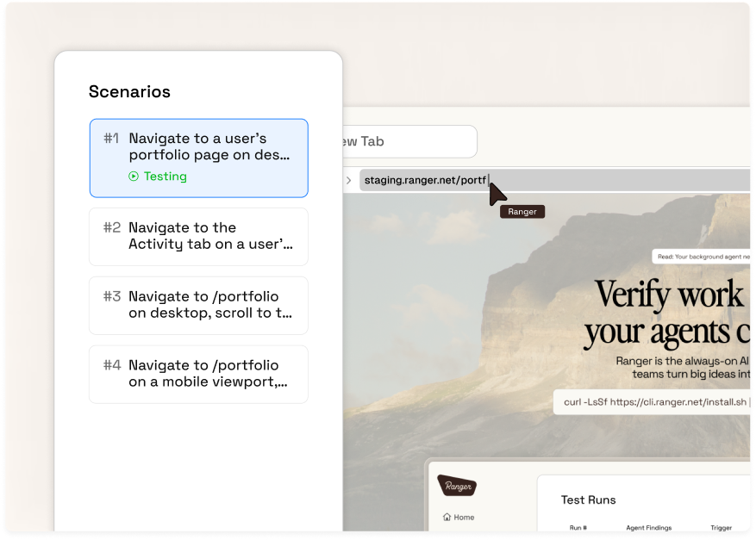Click the Testing status label in scenario #1
756x540 pixels.
[165, 177]
